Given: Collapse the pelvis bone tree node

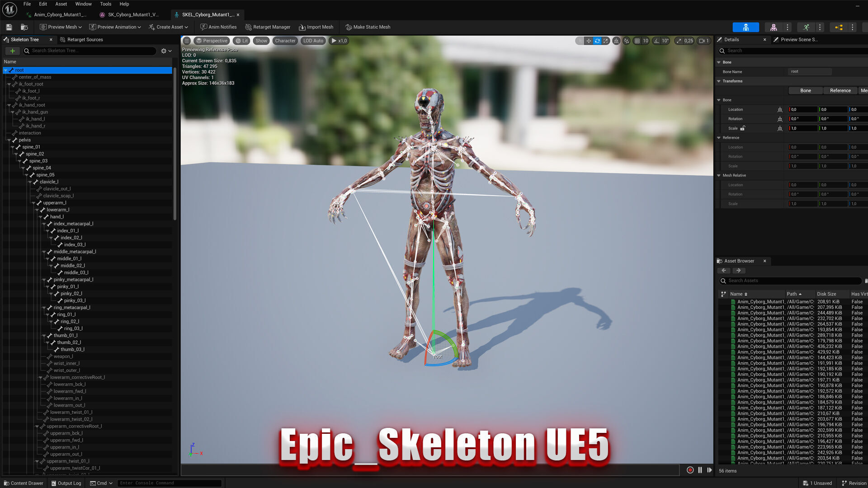Looking at the screenshot, I should (9, 140).
